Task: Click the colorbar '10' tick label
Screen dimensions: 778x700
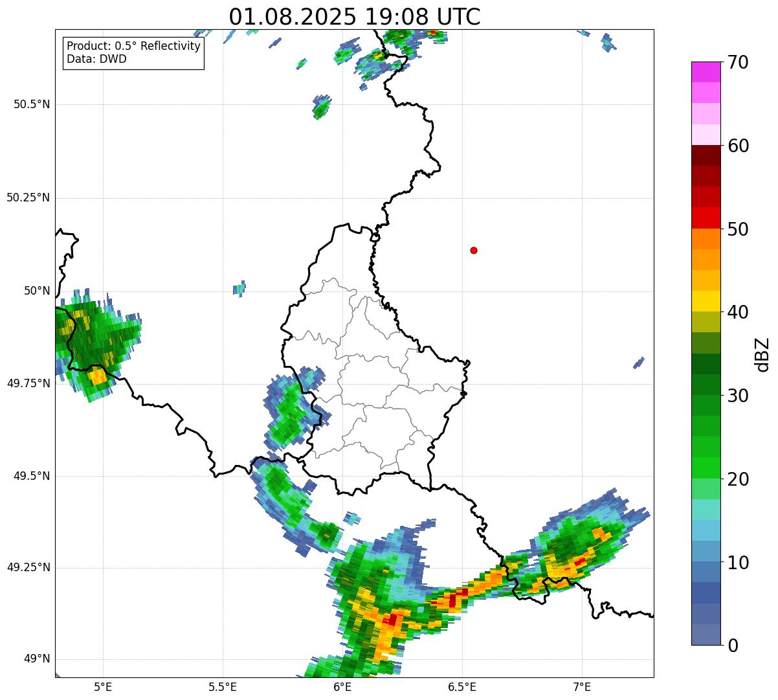Action: point(738,562)
